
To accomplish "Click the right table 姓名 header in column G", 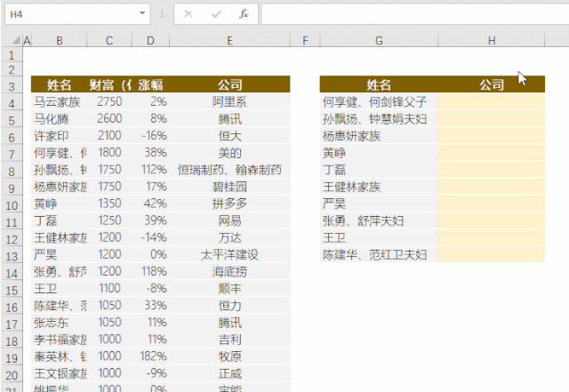I will pos(379,84).
